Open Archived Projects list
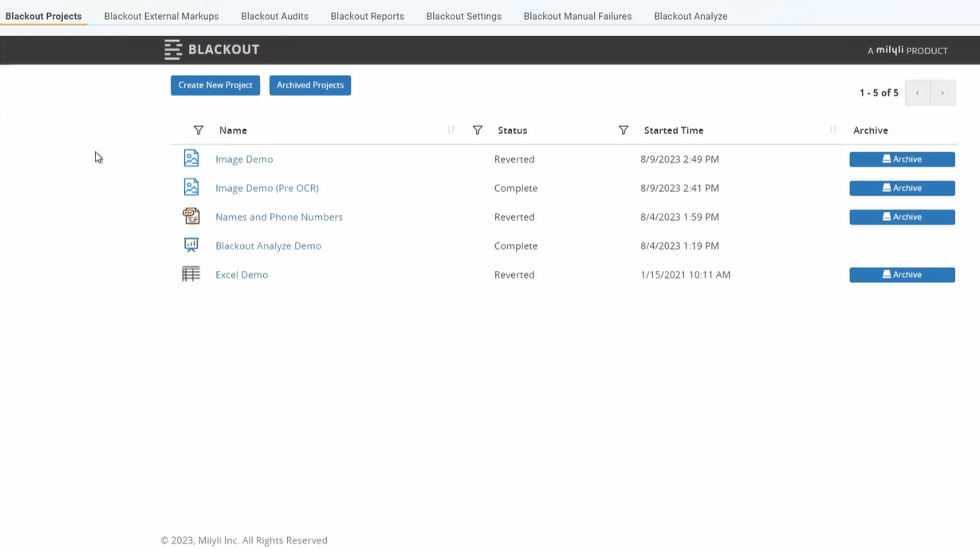Screen dimensions: 980x549 point(310,85)
